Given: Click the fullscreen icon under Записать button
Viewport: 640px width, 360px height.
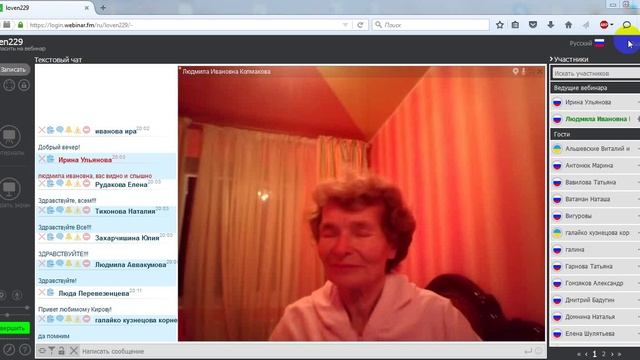Looking at the screenshot, I should click(9, 85).
